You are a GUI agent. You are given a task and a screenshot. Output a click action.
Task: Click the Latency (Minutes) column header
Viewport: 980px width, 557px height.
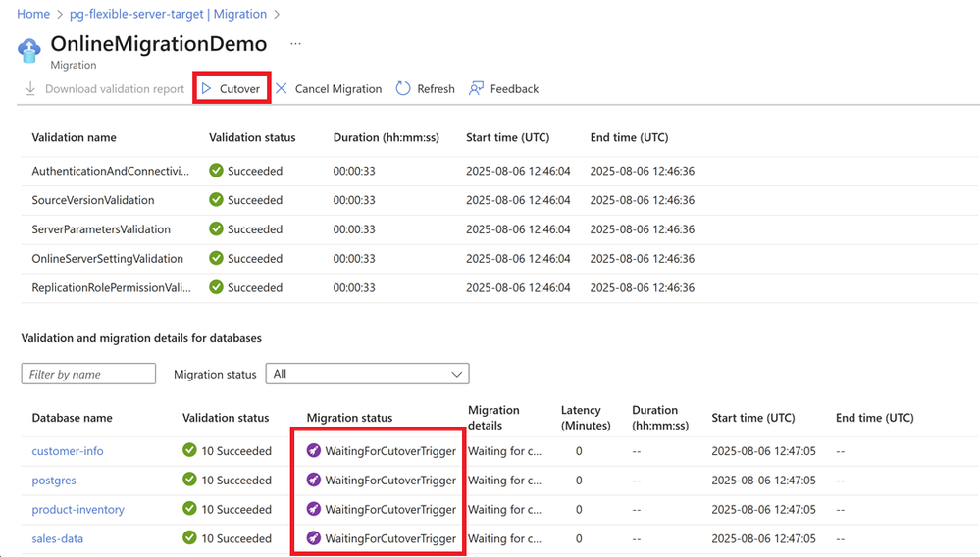(x=586, y=418)
